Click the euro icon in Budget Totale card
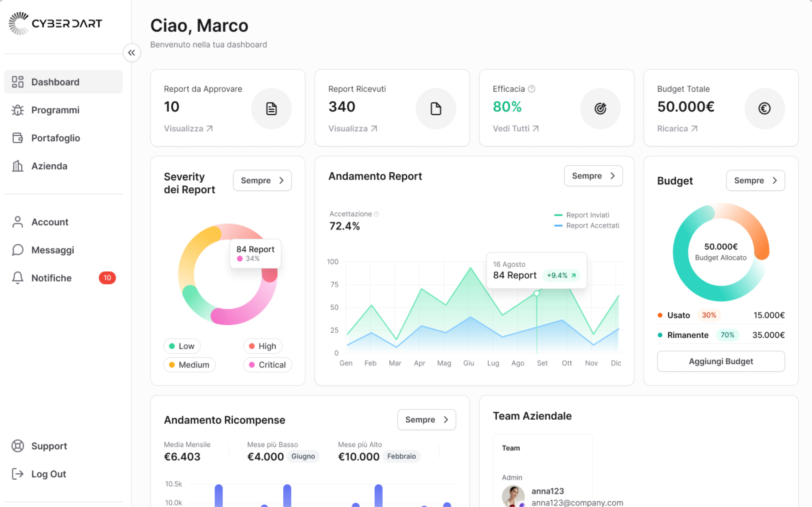Image resolution: width=812 pixels, height=507 pixels. (764, 109)
